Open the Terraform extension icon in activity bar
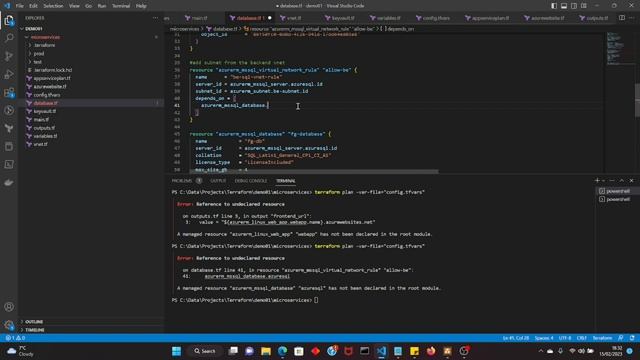The image size is (640, 360). pyautogui.click(x=9, y=129)
